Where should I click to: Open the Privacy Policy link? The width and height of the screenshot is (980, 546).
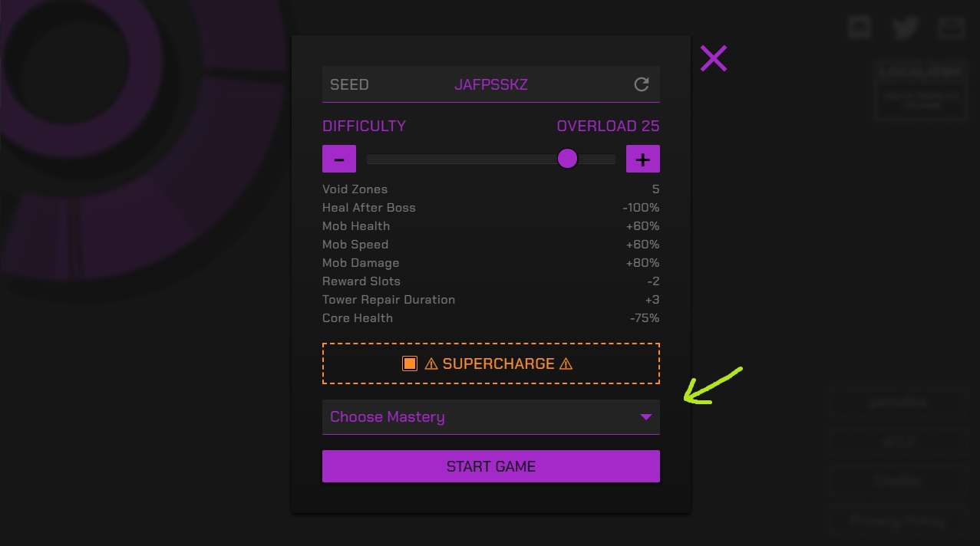897,521
